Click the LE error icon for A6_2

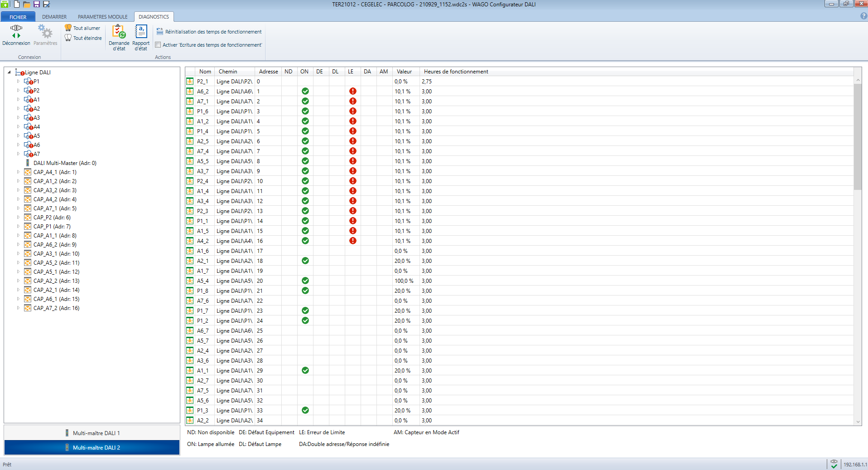click(x=352, y=92)
